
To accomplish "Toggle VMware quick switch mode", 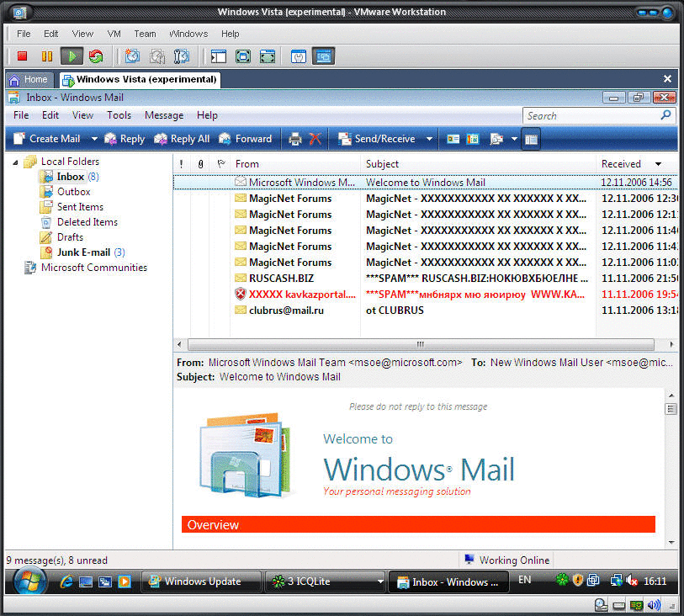I will click(x=243, y=56).
